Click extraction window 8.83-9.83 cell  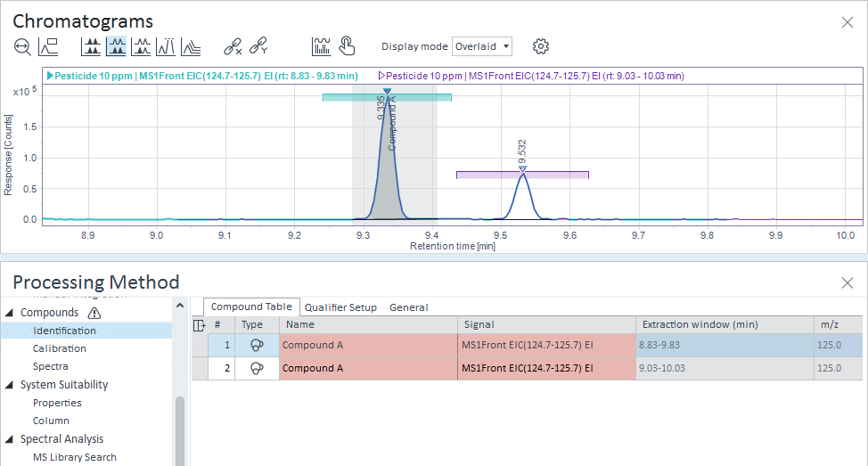725,346
